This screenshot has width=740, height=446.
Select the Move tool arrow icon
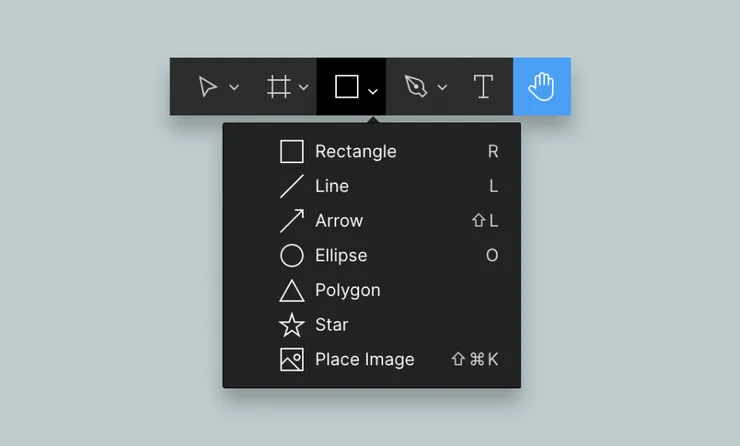coord(207,87)
